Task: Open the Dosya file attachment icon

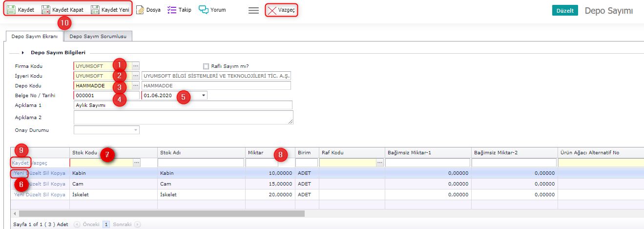Action: pos(140,9)
